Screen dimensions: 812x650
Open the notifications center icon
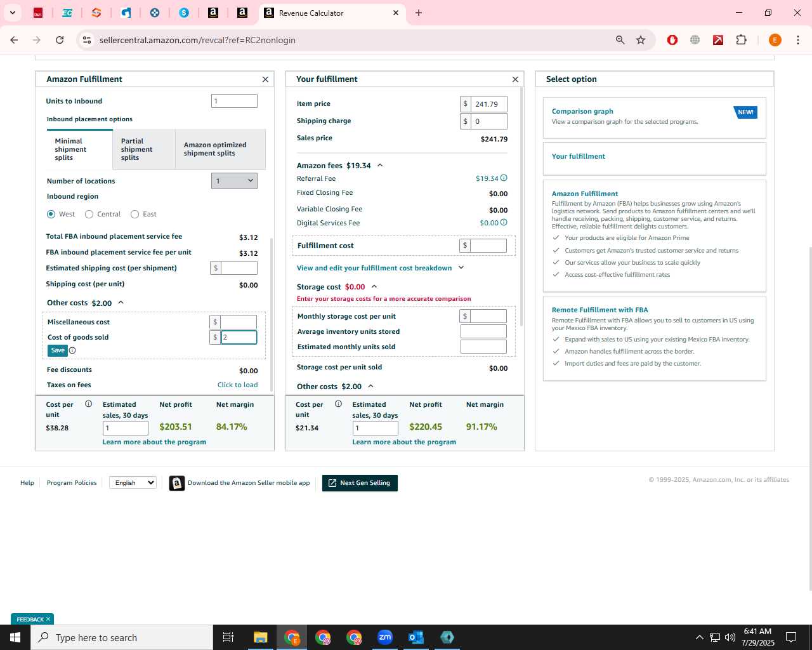(x=791, y=637)
